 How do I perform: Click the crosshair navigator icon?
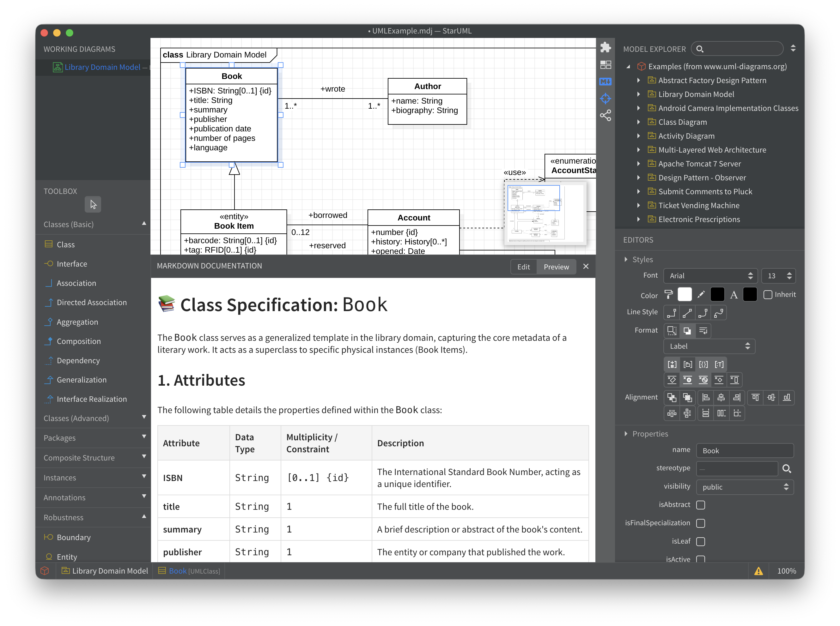click(x=606, y=99)
